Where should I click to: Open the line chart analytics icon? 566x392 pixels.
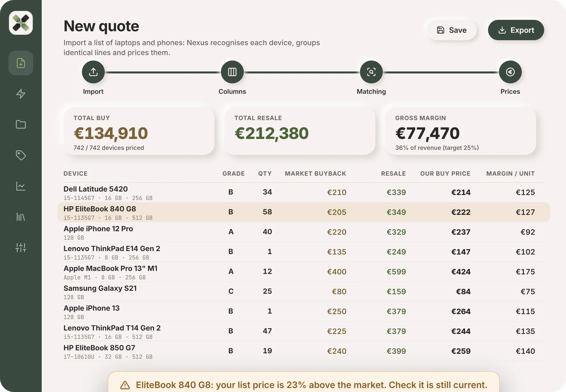[21, 186]
